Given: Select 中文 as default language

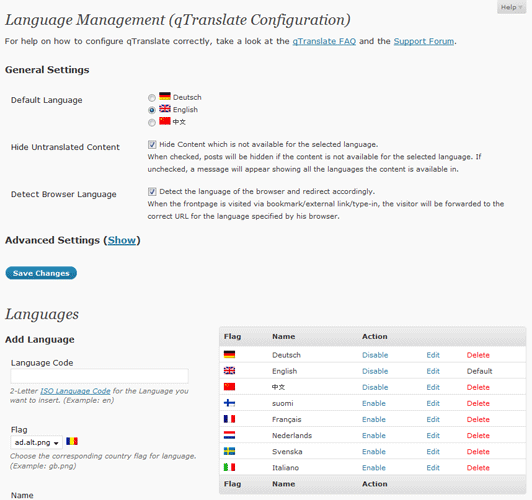Looking at the screenshot, I should click(x=152, y=122).
